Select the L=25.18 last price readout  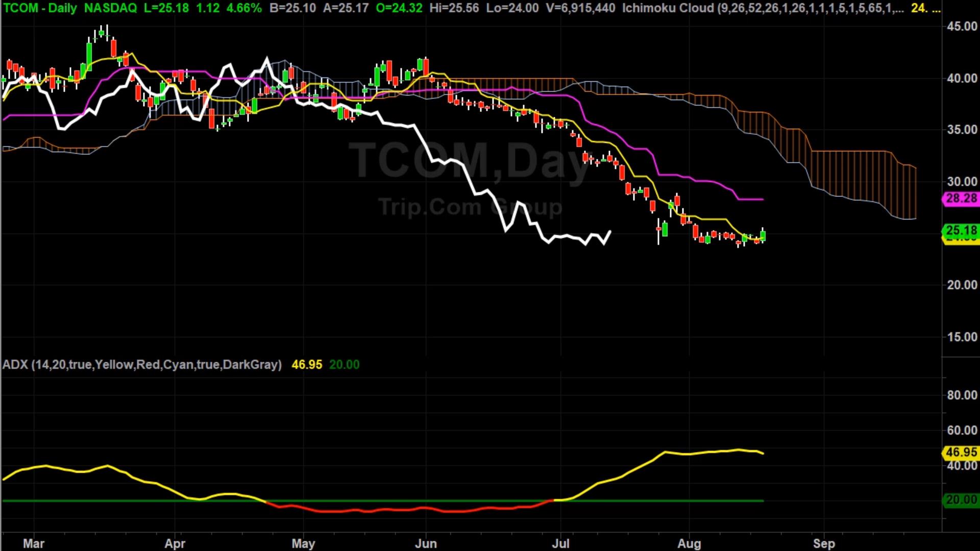(166, 8)
